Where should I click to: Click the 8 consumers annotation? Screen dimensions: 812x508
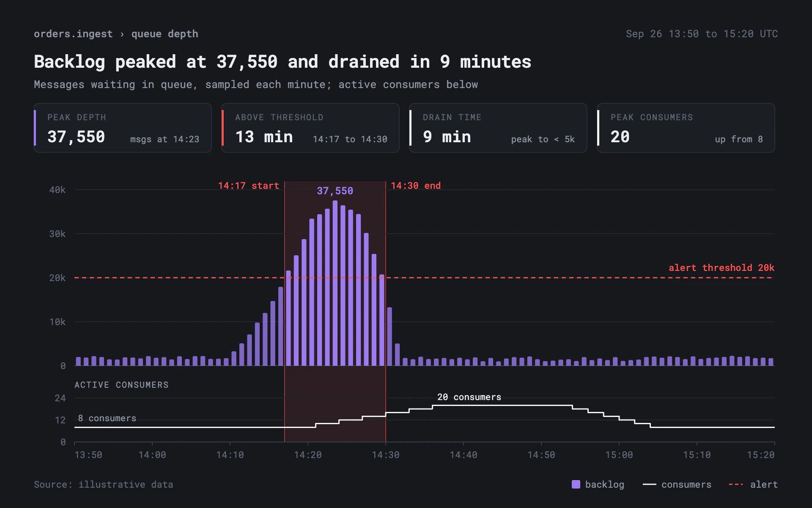coord(107,418)
